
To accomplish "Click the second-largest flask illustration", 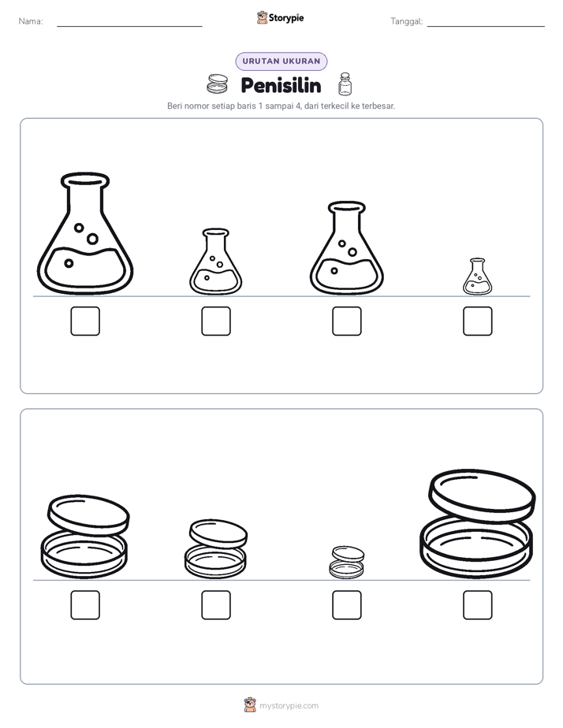I will (x=346, y=248).
